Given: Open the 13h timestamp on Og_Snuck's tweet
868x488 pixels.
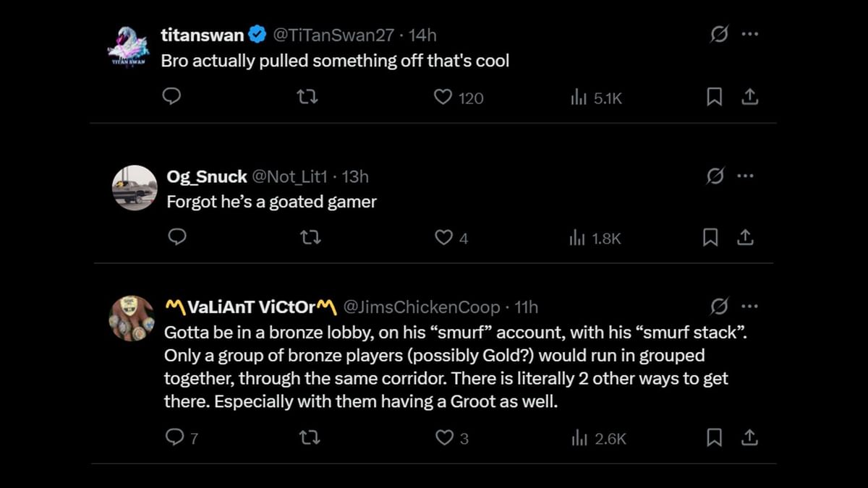Looking at the screenshot, I should tap(355, 176).
